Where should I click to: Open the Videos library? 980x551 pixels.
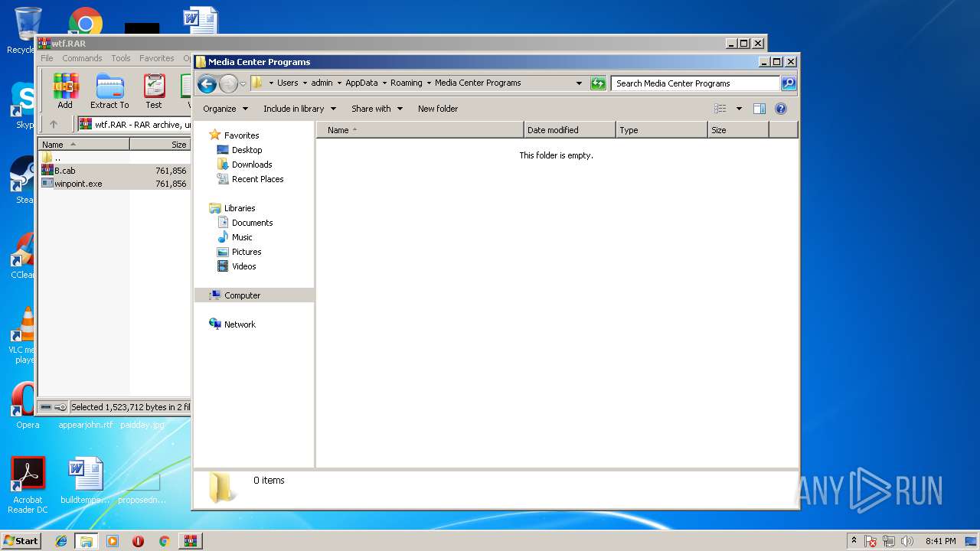point(243,266)
